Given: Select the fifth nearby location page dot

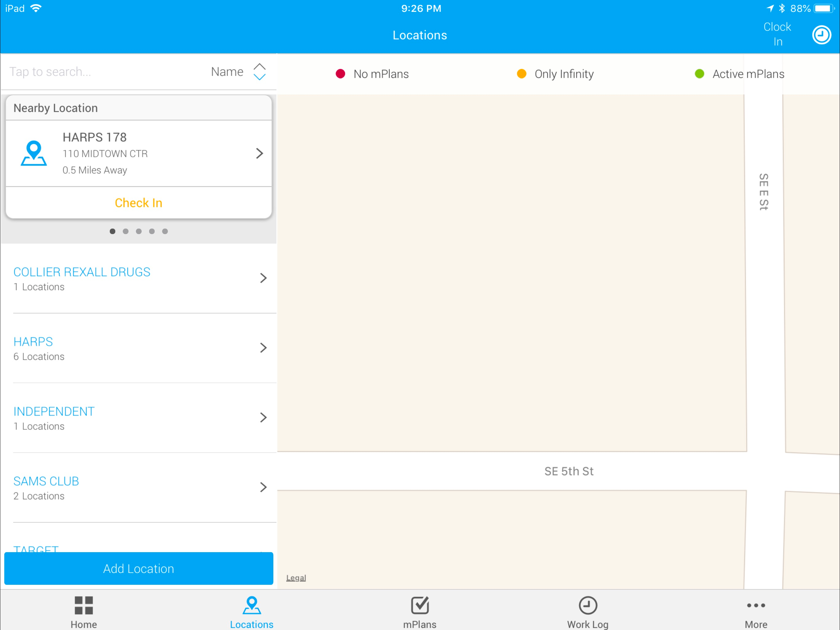Looking at the screenshot, I should click(165, 231).
